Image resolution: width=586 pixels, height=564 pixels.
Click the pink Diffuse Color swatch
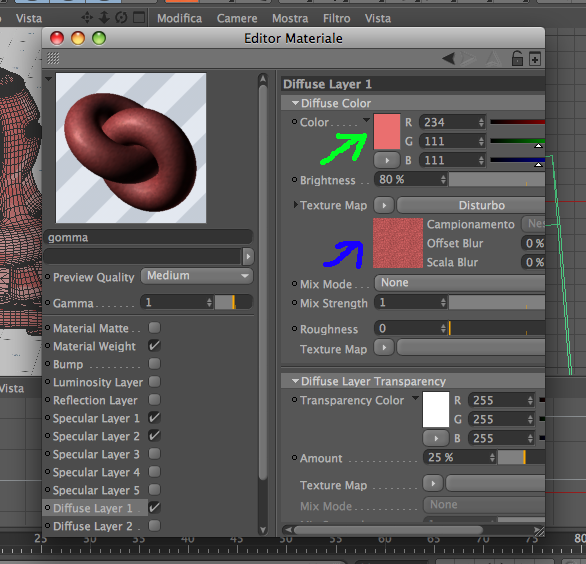click(x=387, y=132)
